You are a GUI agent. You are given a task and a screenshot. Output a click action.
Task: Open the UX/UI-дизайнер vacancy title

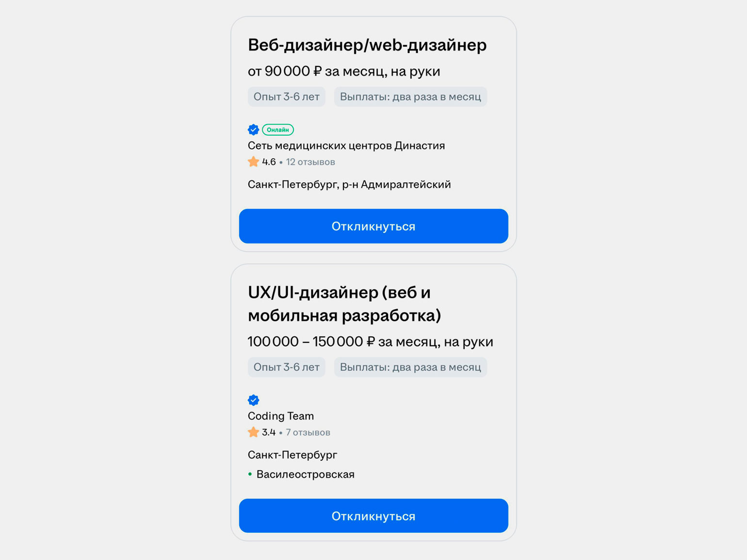pyautogui.click(x=344, y=304)
